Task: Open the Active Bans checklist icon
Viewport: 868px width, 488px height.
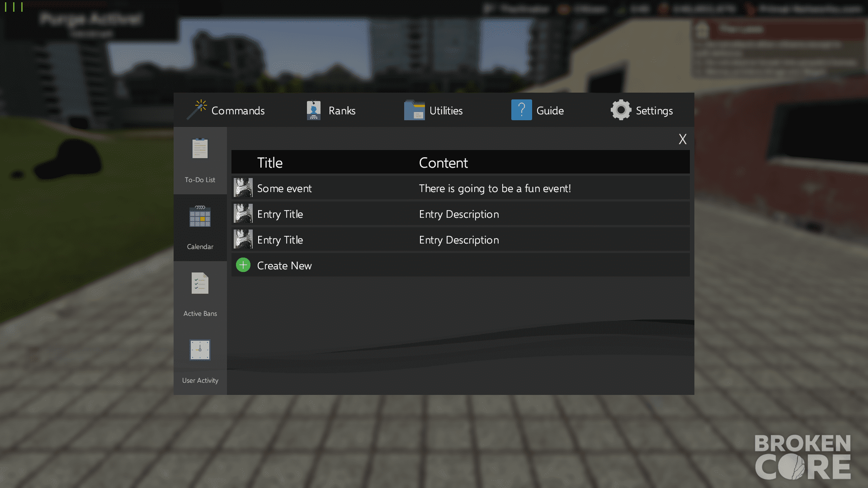Action: coord(200,283)
